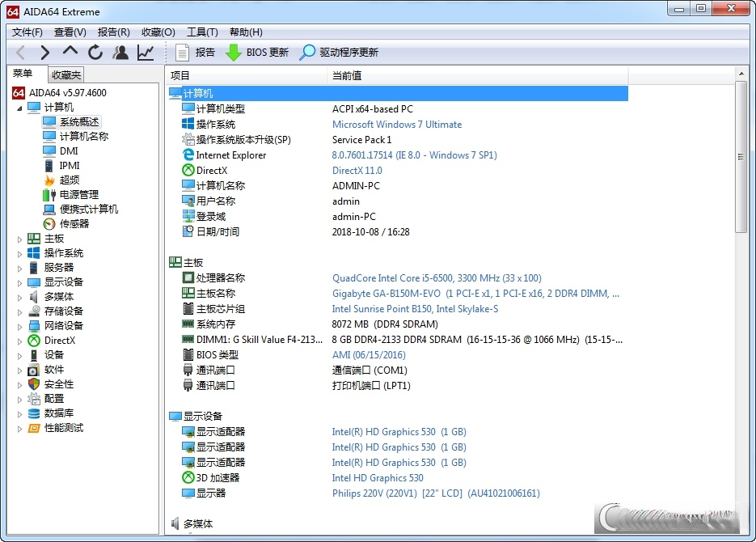
Task: Open the Intel Sunrise Point B150 link
Action: 415,309
